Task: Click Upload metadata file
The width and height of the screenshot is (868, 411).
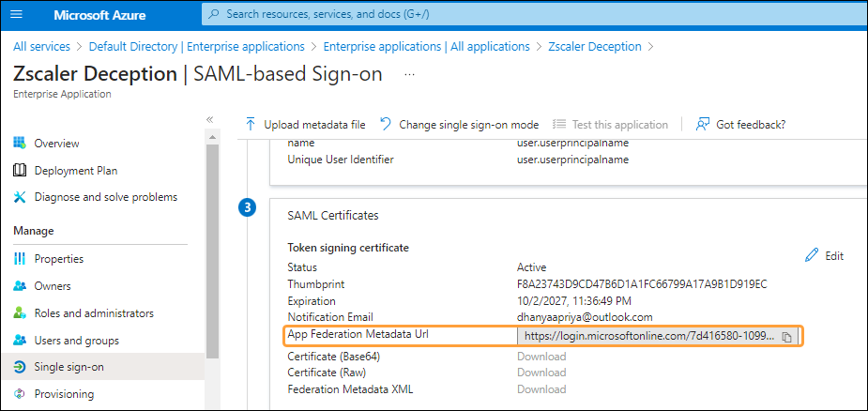Action: pos(305,124)
